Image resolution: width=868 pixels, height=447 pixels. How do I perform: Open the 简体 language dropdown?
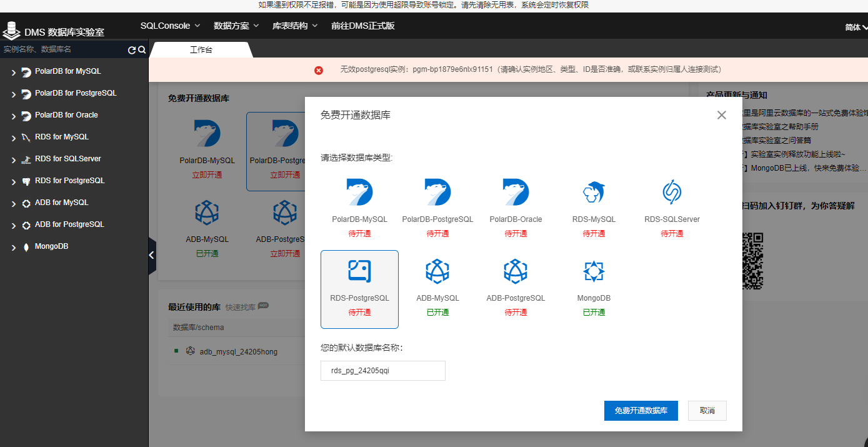[x=856, y=27]
